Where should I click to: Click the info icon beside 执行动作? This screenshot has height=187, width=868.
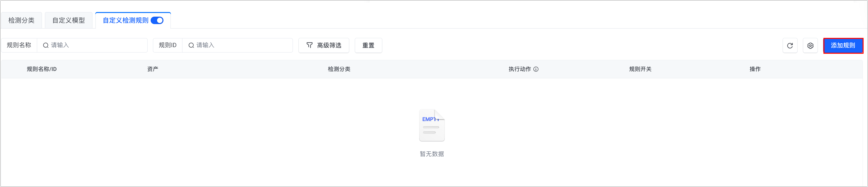click(536, 69)
